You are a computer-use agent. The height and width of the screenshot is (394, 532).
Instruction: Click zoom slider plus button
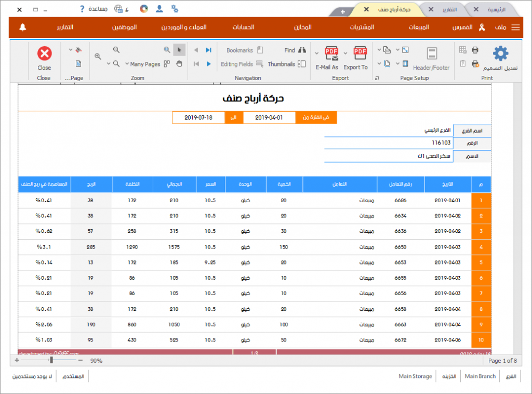pyautogui.click(x=17, y=360)
